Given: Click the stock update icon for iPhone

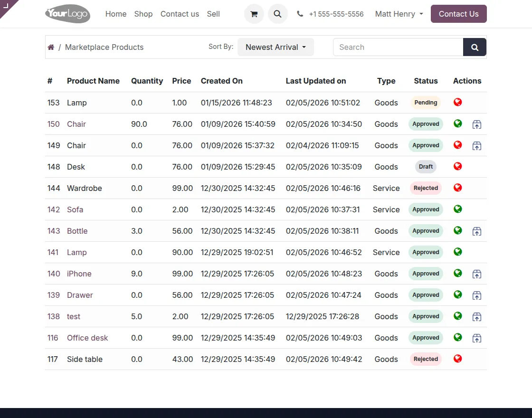Looking at the screenshot, I should coord(477,274).
